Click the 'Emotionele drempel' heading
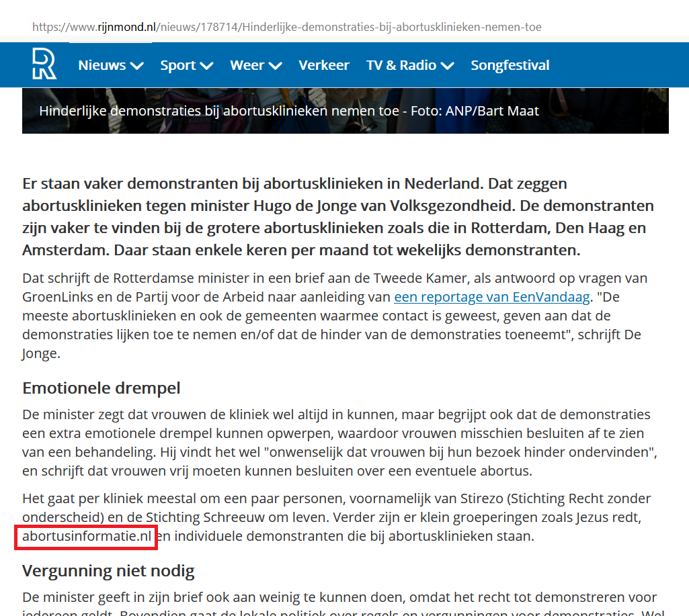Screen dimensions: 689x616 (x=102, y=388)
